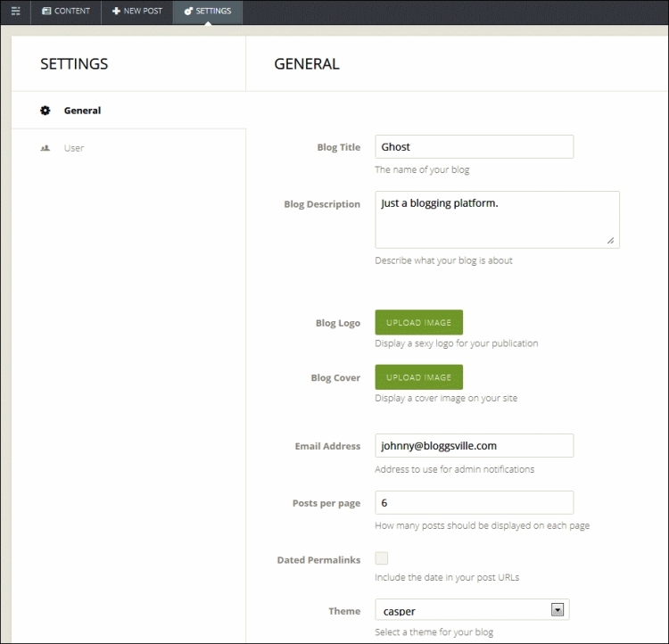Click the gear icon beside General
Screen dimensions: 669x644
click(45, 111)
